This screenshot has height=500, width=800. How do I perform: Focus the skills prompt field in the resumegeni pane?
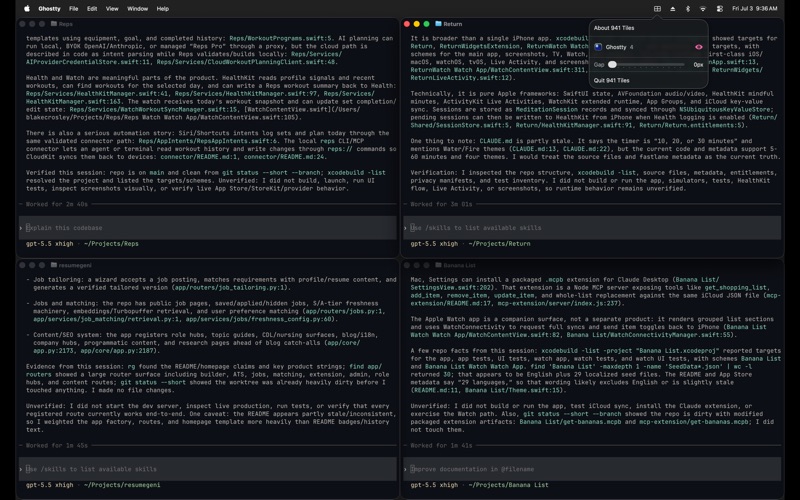click(x=208, y=469)
